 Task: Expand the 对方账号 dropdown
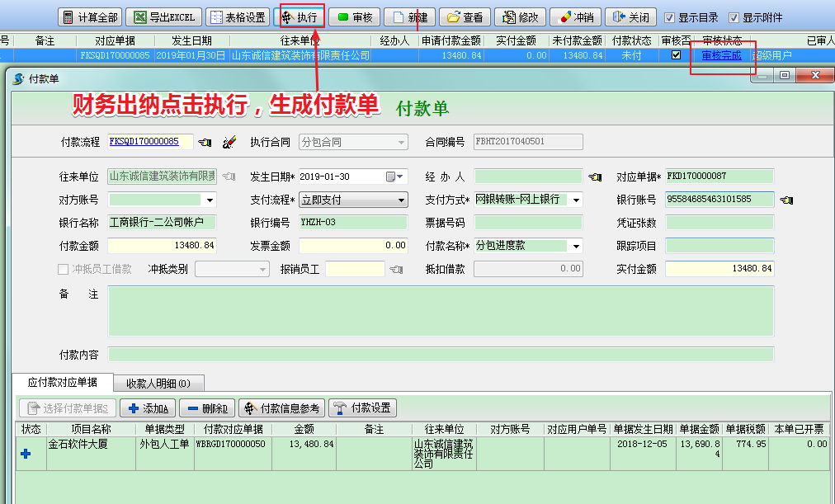pos(210,200)
